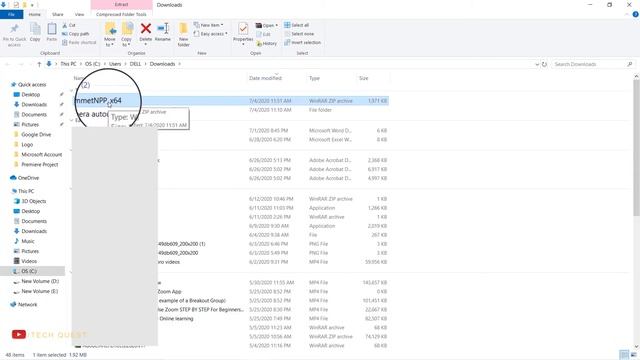Click the red Delete X icon

point(146,29)
